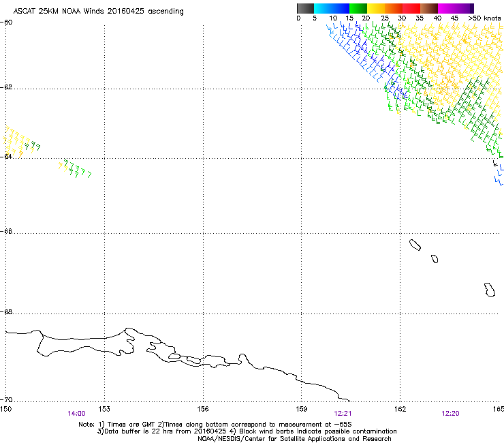Click the latitude label '-62'

pyautogui.click(x=6, y=87)
